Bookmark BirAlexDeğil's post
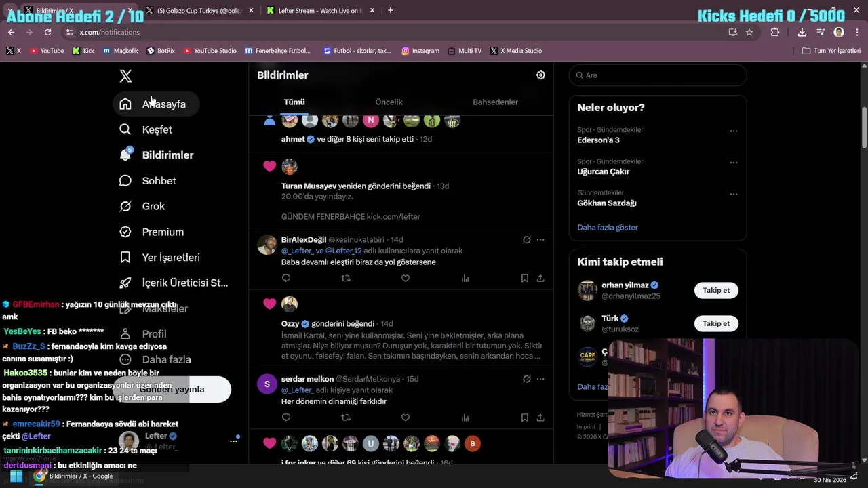The height and width of the screenshot is (488, 868). 525,278
